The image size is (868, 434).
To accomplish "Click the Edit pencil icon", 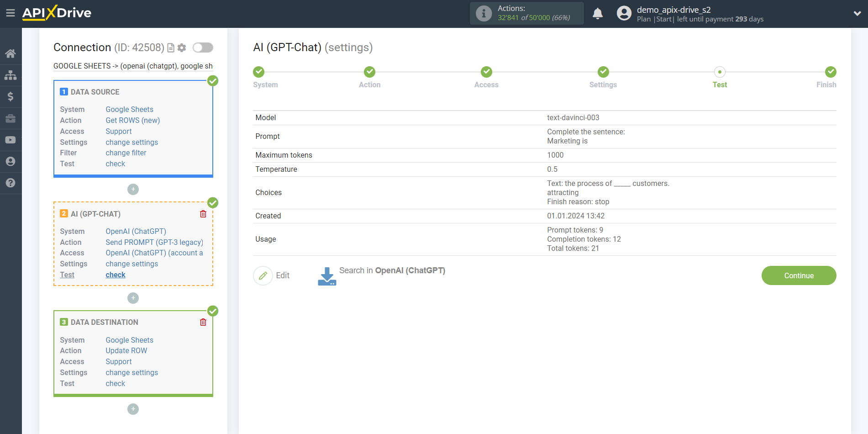I will pyautogui.click(x=263, y=275).
